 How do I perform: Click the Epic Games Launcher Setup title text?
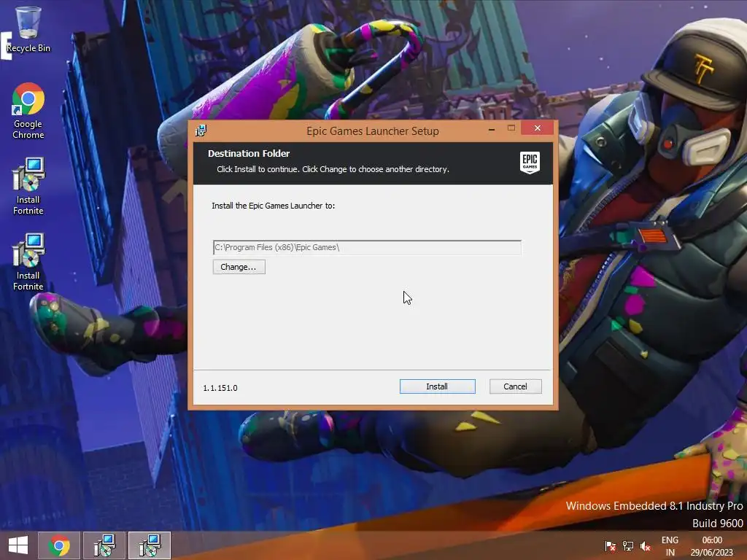pyautogui.click(x=373, y=131)
